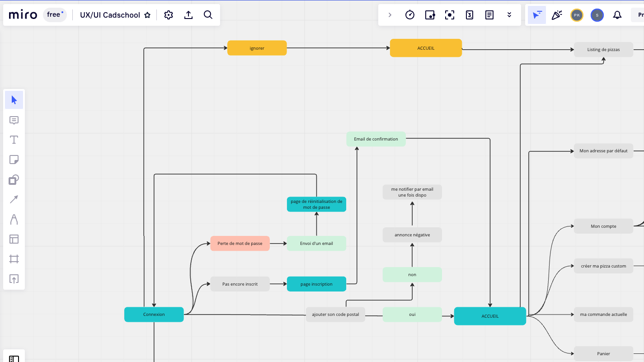The height and width of the screenshot is (362, 644).
Task: Open the notifications bell
Action: coord(617,15)
